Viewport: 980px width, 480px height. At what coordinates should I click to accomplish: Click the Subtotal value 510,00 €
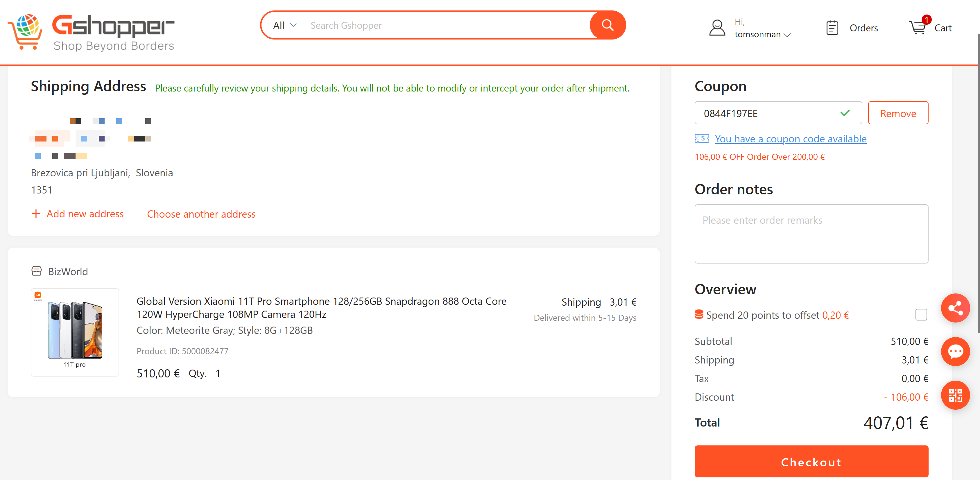click(909, 341)
